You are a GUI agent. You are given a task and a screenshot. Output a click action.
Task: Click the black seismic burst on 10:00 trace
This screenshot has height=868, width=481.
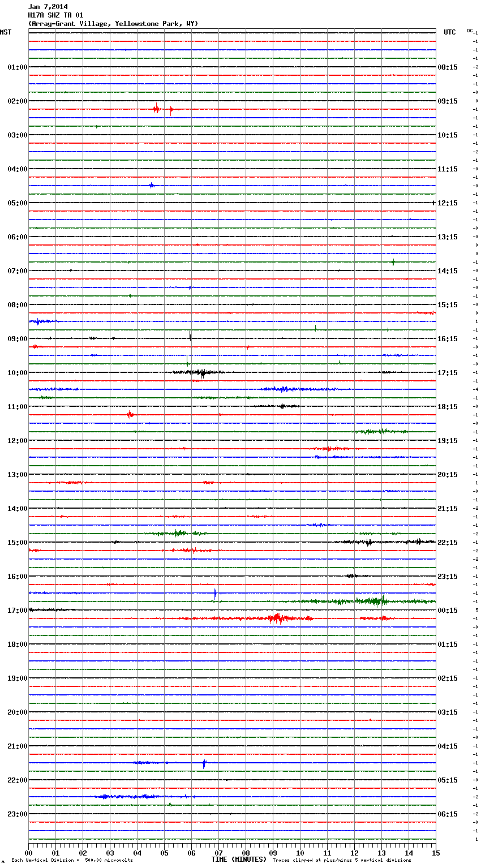pyautogui.click(x=201, y=372)
